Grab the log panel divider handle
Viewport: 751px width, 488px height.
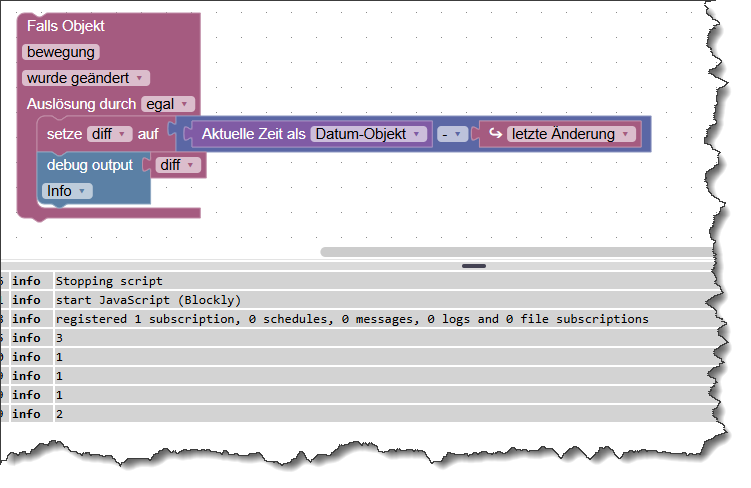point(474,266)
